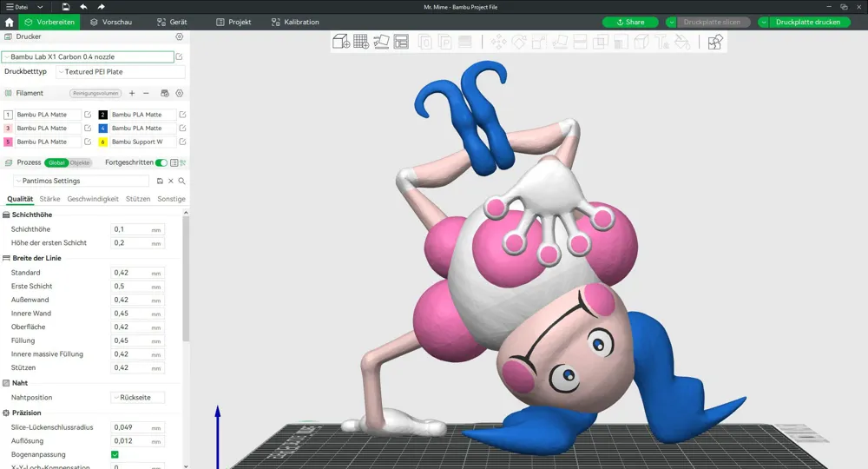Open the Text shape tool
The image size is (868, 469).
661,42
